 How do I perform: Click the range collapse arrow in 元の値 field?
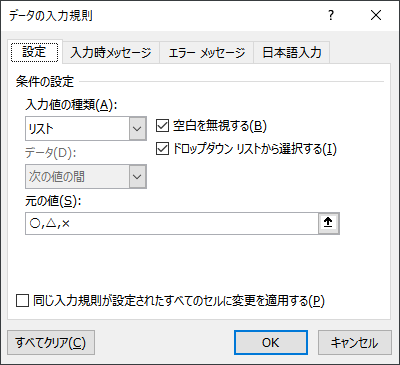329,223
